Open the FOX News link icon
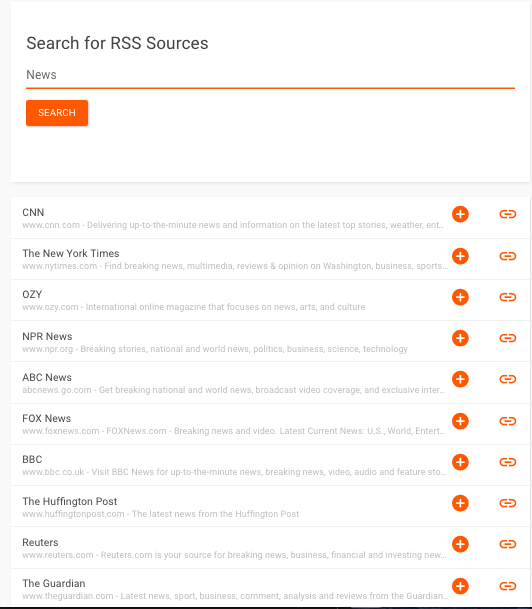 (508, 421)
